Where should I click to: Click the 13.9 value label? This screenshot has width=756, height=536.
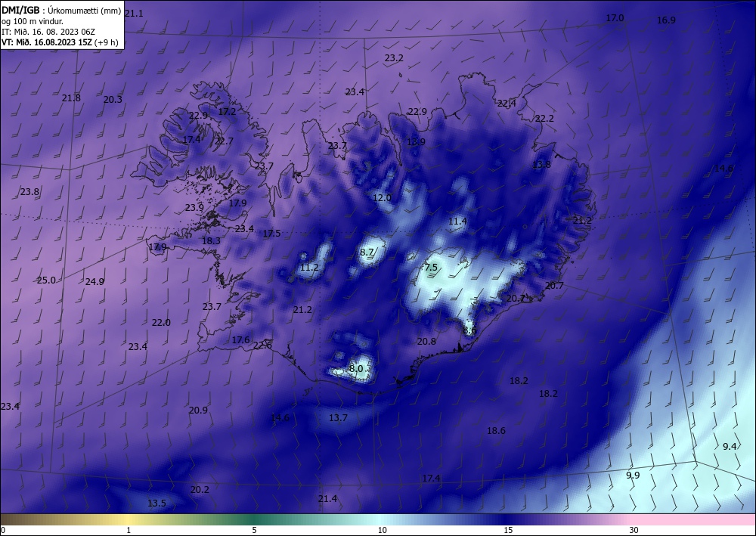click(x=416, y=141)
